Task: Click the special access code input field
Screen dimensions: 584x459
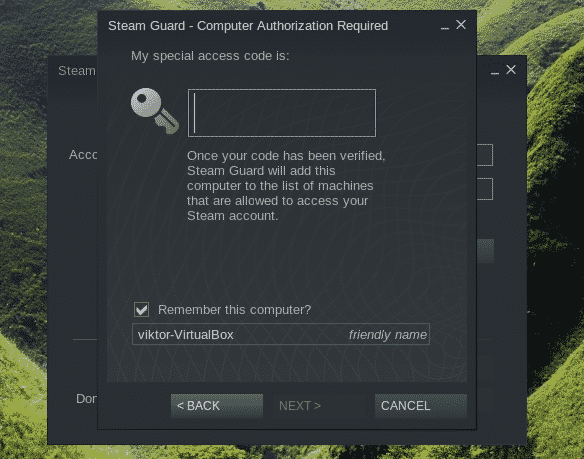Action: click(x=282, y=113)
